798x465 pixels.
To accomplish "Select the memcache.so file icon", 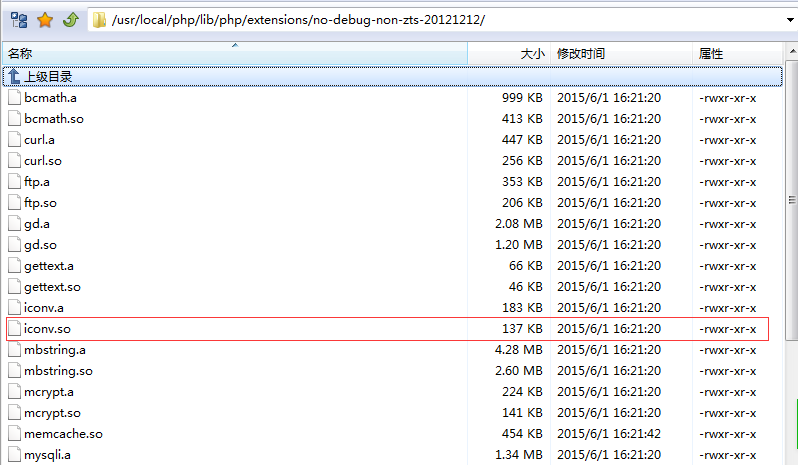I will tap(14, 434).
